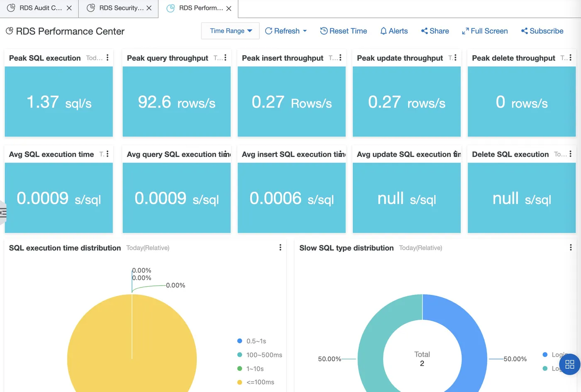Screen dimensions: 581x392
Task: Open Avg SQL execution time options menu
Action: pyautogui.click(x=107, y=154)
